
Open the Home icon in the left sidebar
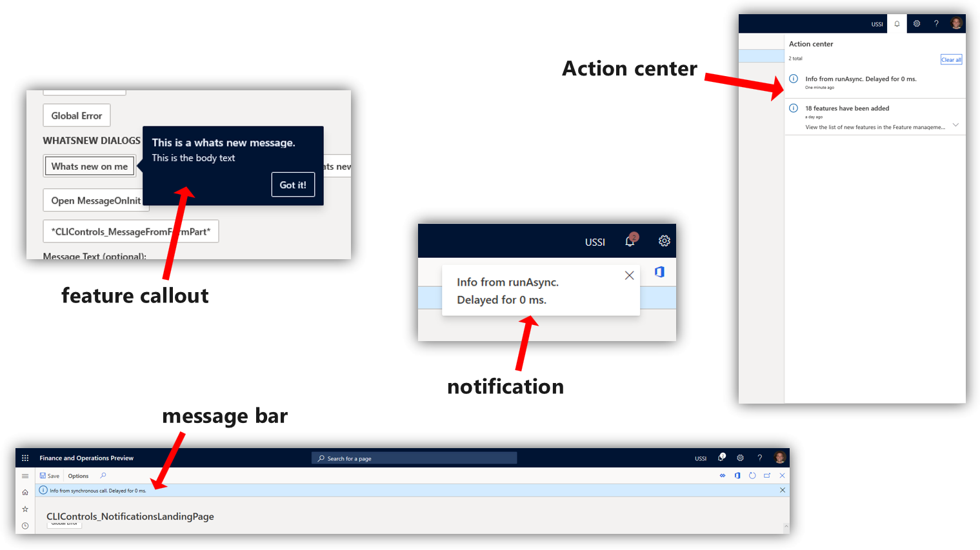pyautogui.click(x=25, y=493)
